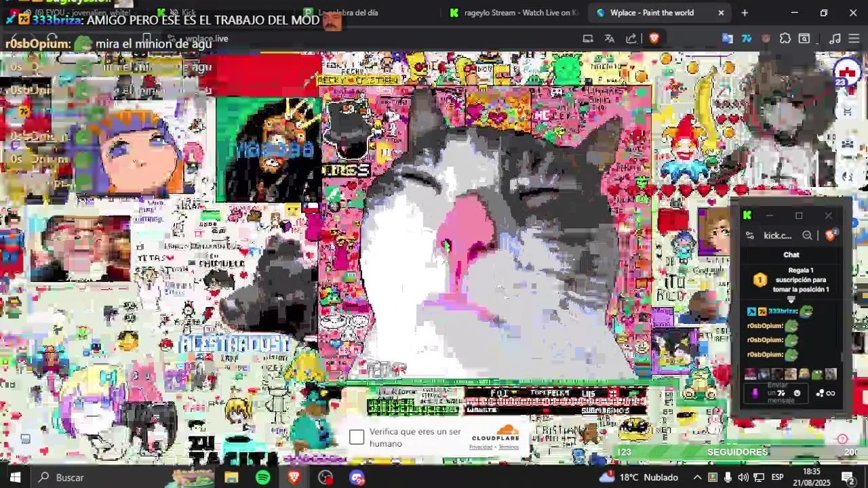
Task: Open the browser extensions puzzle icon
Action: (x=785, y=39)
